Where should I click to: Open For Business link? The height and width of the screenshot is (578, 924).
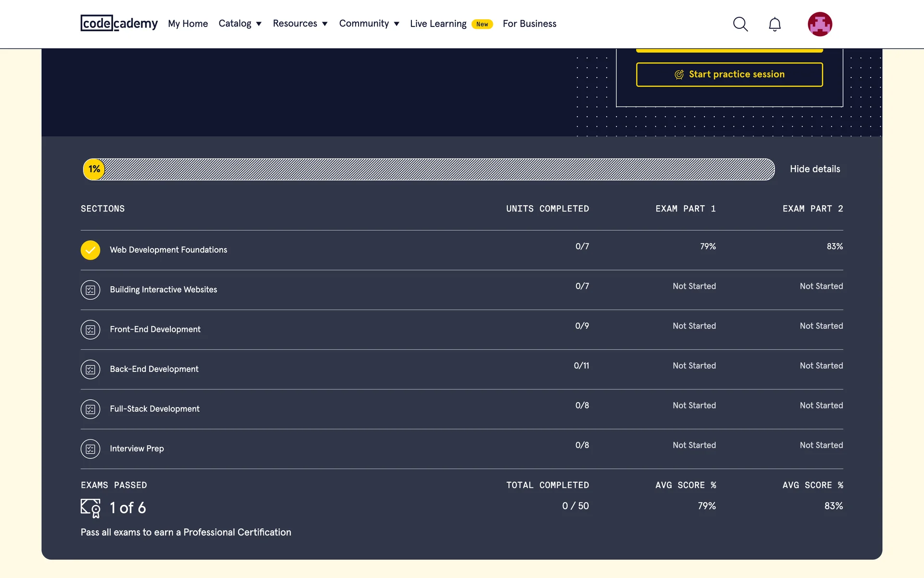[x=529, y=24]
